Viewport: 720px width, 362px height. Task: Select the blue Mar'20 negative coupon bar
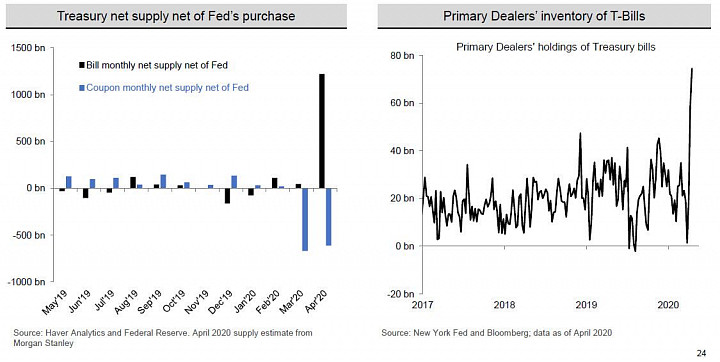[x=305, y=219]
